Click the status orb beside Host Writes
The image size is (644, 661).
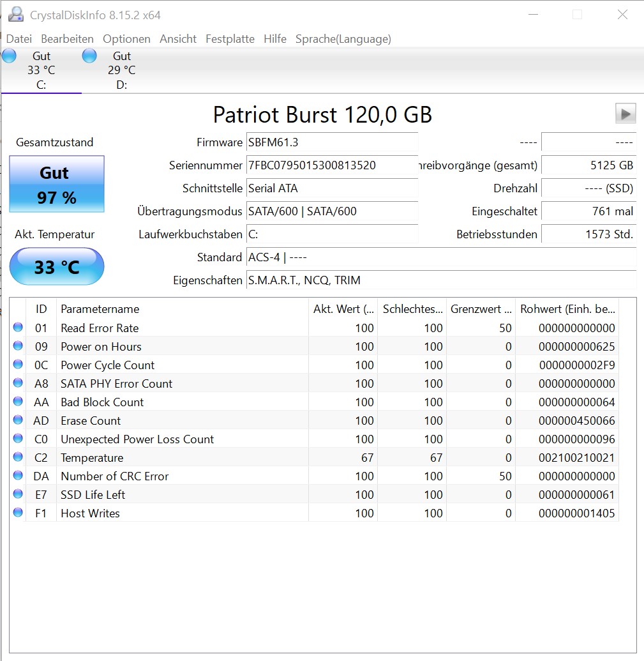coord(18,513)
